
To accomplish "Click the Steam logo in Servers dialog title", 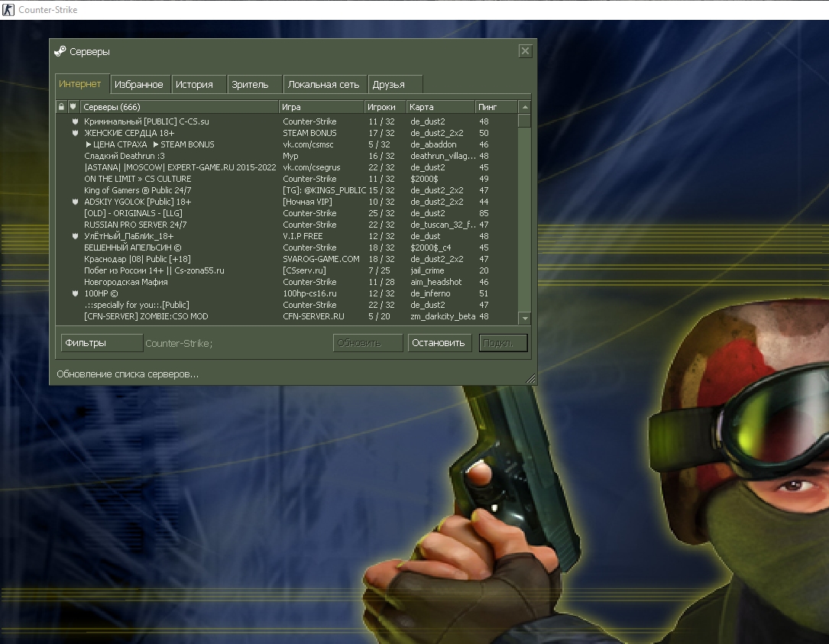I will coord(60,51).
